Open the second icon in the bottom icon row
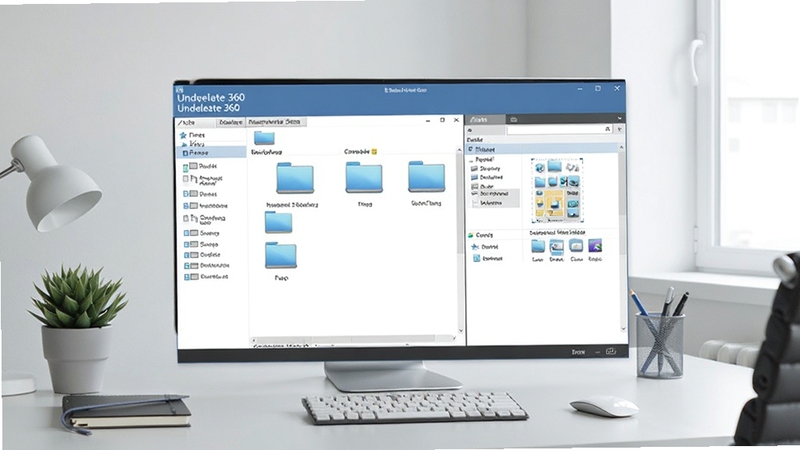This screenshot has height=450, width=800. click(x=557, y=246)
